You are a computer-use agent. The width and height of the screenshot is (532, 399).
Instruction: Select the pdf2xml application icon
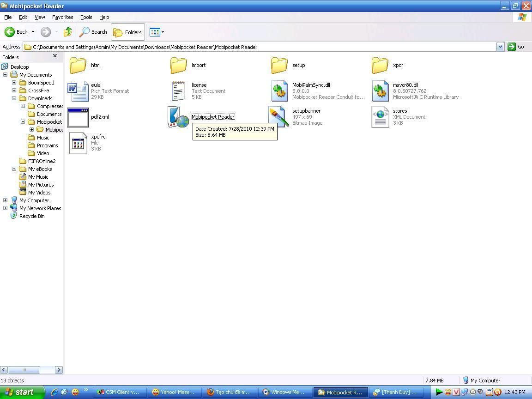[78, 117]
